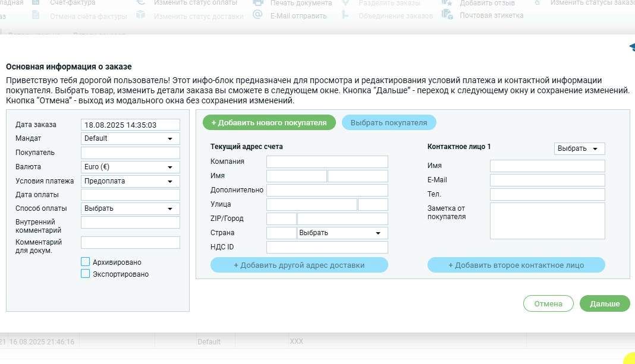This screenshot has width=635, height=364.
Task: Open the Страна Выбрать country dropdown
Action: tap(342, 233)
